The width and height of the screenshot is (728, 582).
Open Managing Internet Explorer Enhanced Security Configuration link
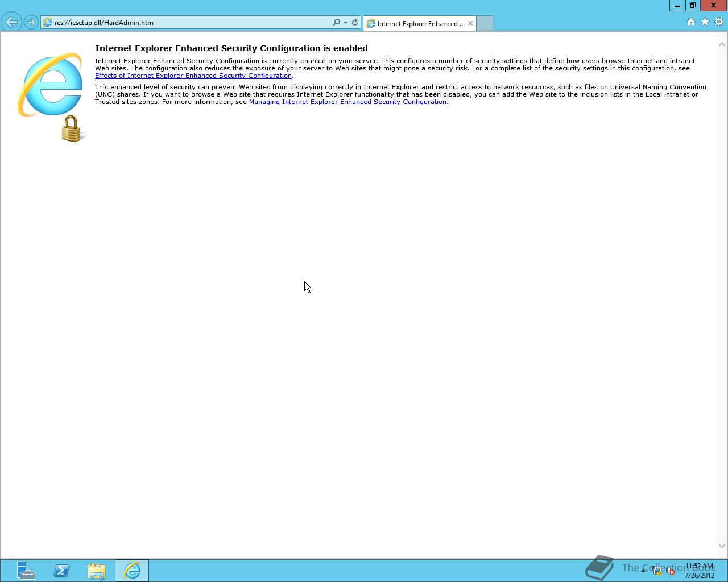348,102
